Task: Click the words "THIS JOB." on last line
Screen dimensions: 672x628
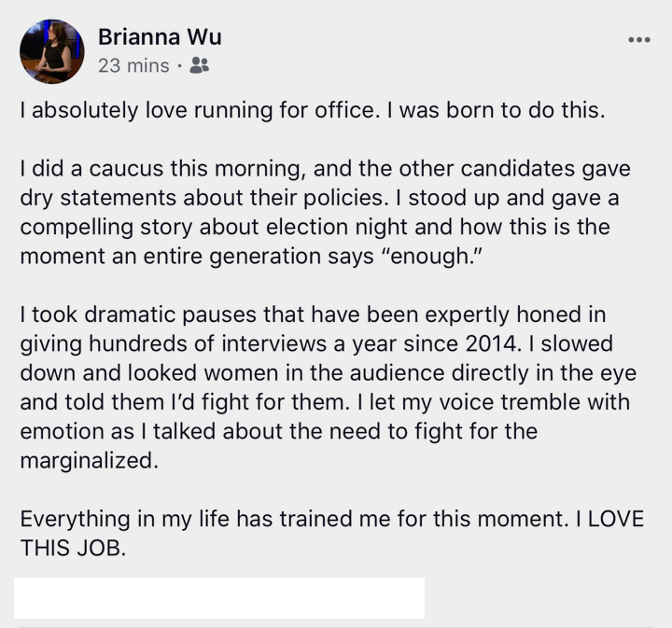Action: [x=73, y=548]
